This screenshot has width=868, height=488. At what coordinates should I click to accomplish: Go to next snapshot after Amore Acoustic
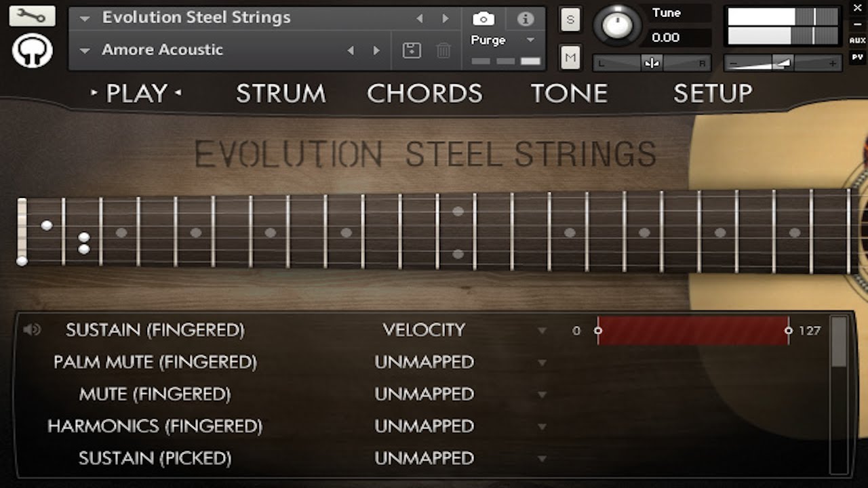pyautogui.click(x=376, y=50)
